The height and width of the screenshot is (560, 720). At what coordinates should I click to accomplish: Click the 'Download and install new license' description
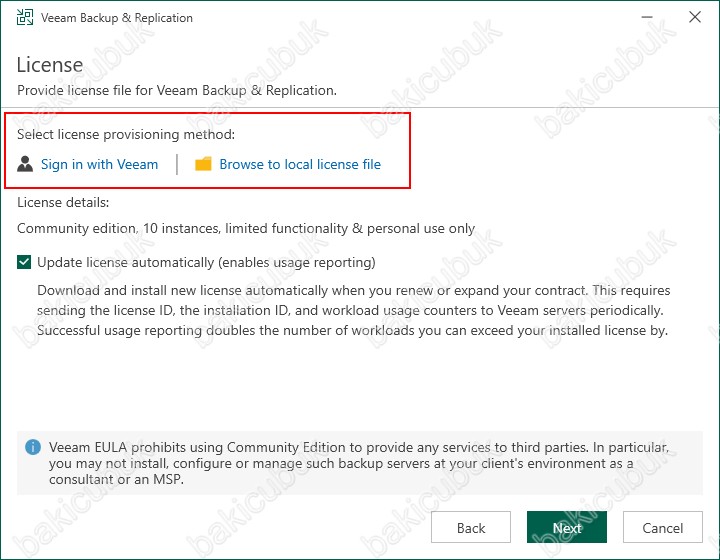pos(354,310)
